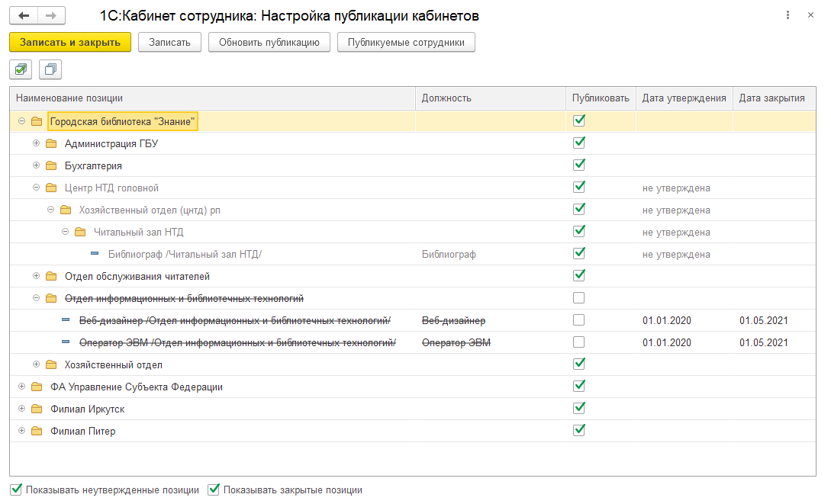Toggle Показывать неутвержденные позиции checkbox

pyautogui.click(x=16, y=490)
